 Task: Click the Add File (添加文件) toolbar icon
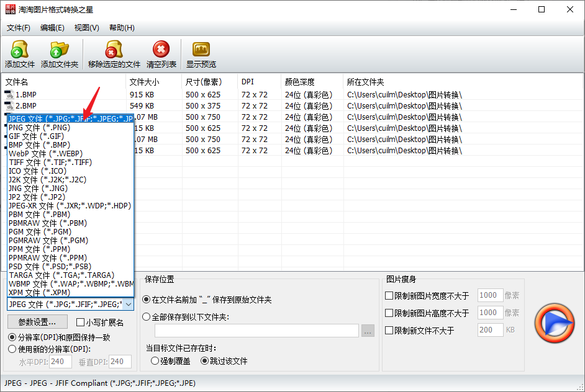20,50
